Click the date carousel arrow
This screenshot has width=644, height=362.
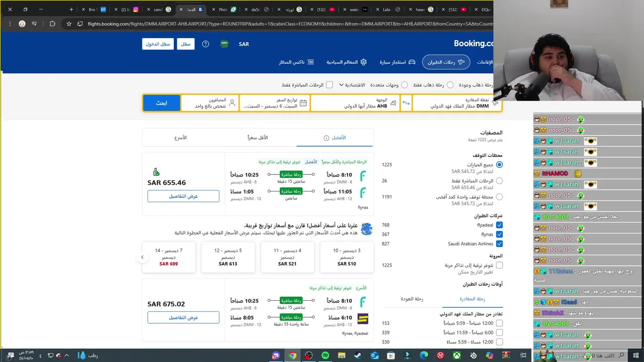tap(142, 257)
